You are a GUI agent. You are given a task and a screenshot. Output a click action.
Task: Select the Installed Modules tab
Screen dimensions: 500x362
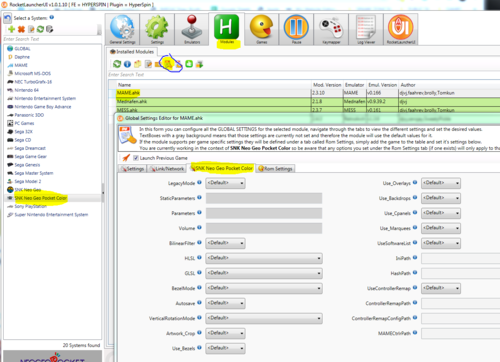pos(132,52)
